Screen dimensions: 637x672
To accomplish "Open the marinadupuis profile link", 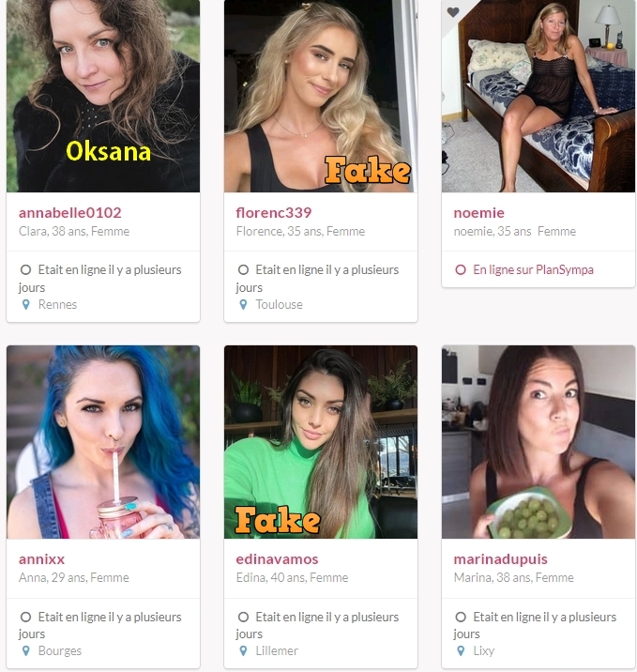I will 500,559.
